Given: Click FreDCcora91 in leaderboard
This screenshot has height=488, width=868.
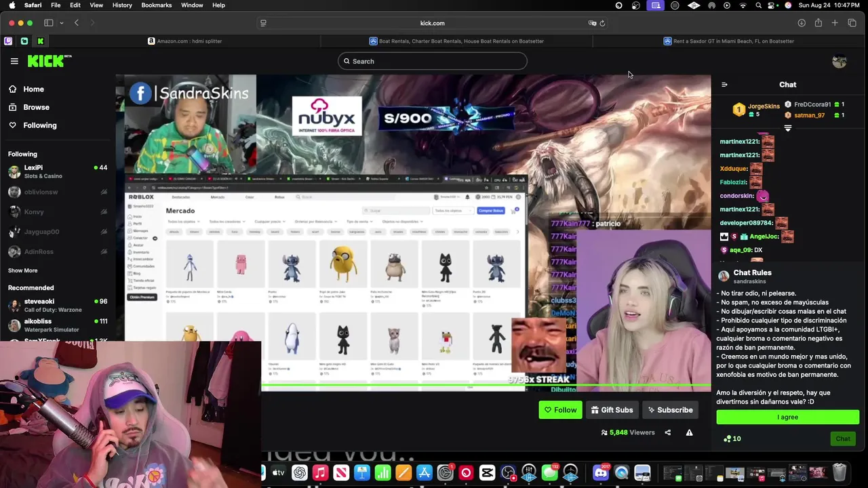Looking at the screenshot, I should tap(812, 104).
